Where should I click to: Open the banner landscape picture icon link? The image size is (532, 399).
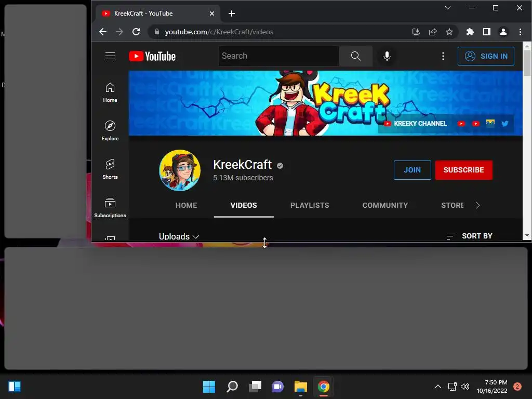coord(490,123)
